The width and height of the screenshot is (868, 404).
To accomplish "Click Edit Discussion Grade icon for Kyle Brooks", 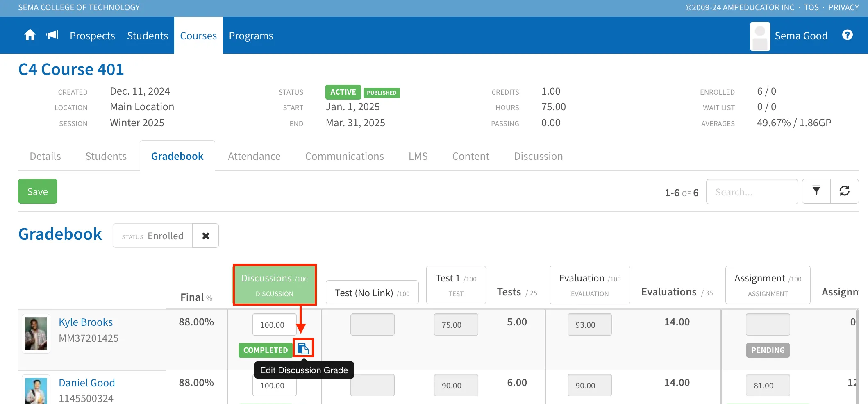I will point(303,349).
